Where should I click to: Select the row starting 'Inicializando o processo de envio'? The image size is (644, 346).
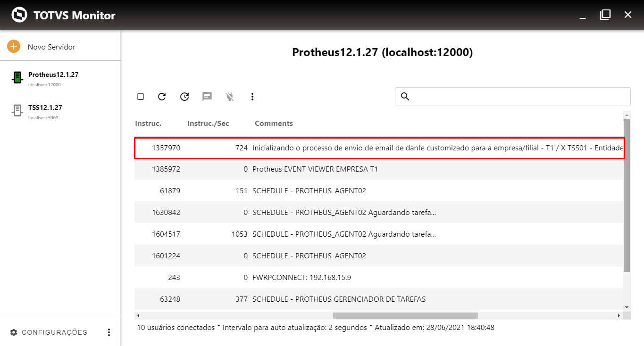379,148
